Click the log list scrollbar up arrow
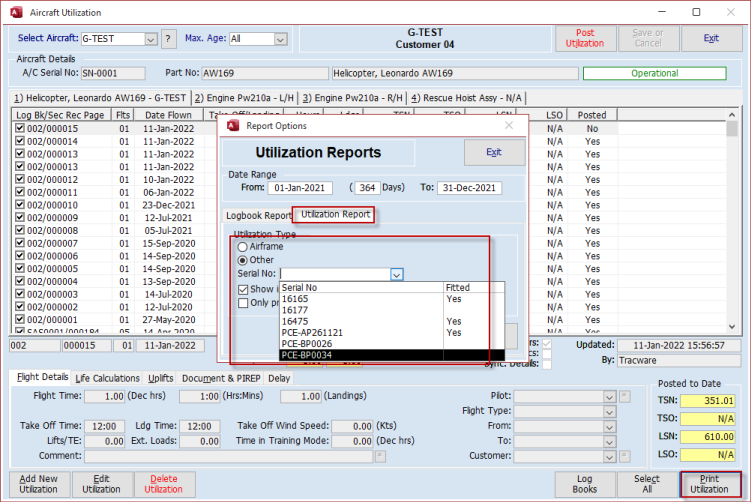Viewport: 751px width, 502px height. 732,115
